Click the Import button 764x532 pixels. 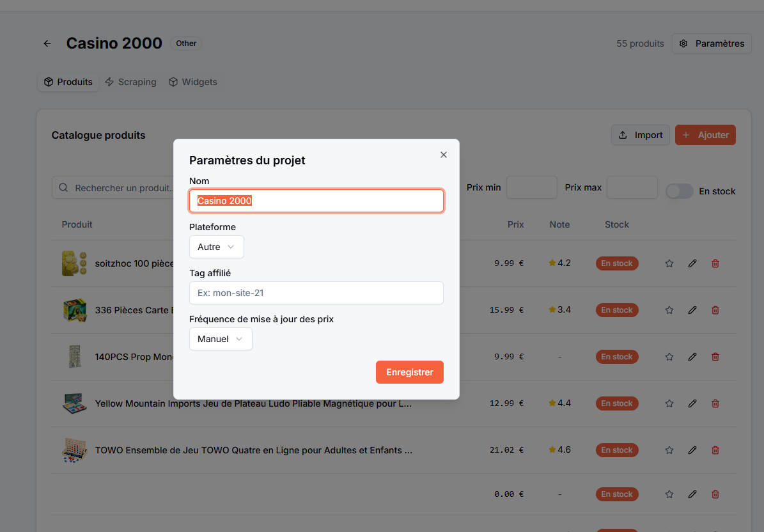[641, 135]
